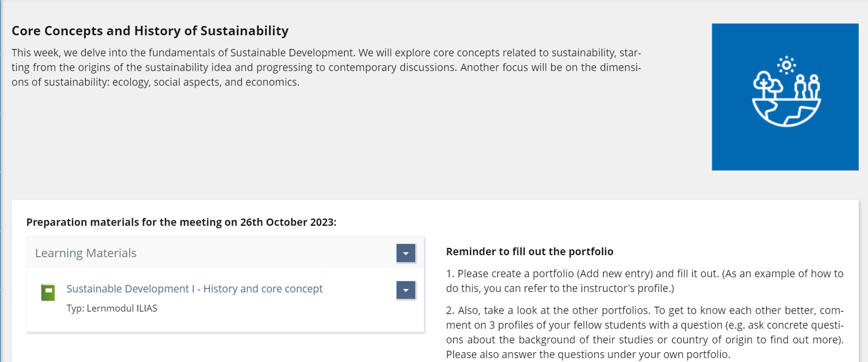Click the "Sustainable Development" words in the intro paragraph

292,53
